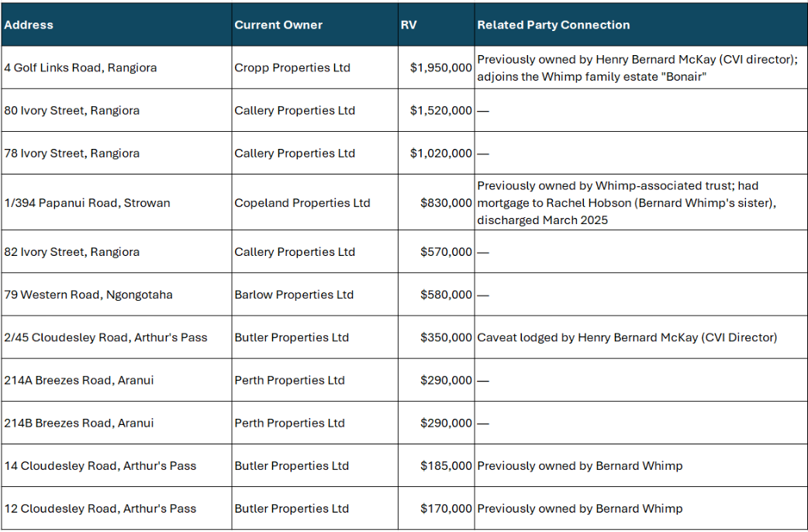
Task: Select the 80 Ivory Street, Rangiora cell
Action: 72,110
